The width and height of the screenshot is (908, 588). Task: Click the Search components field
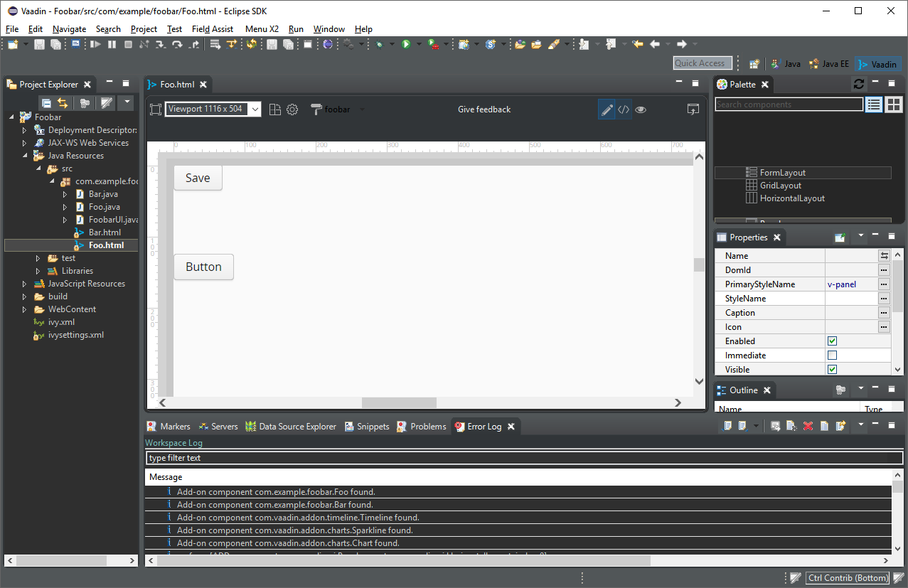pyautogui.click(x=789, y=105)
